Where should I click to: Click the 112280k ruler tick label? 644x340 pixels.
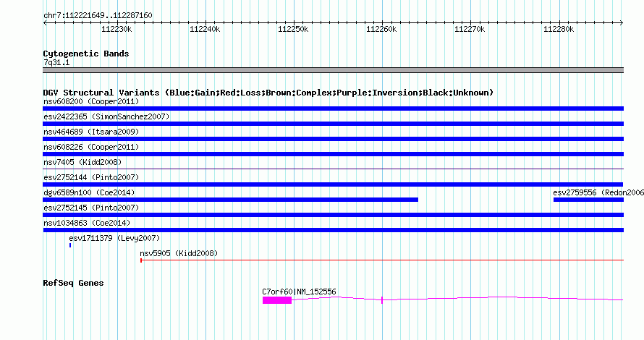click(559, 29)
